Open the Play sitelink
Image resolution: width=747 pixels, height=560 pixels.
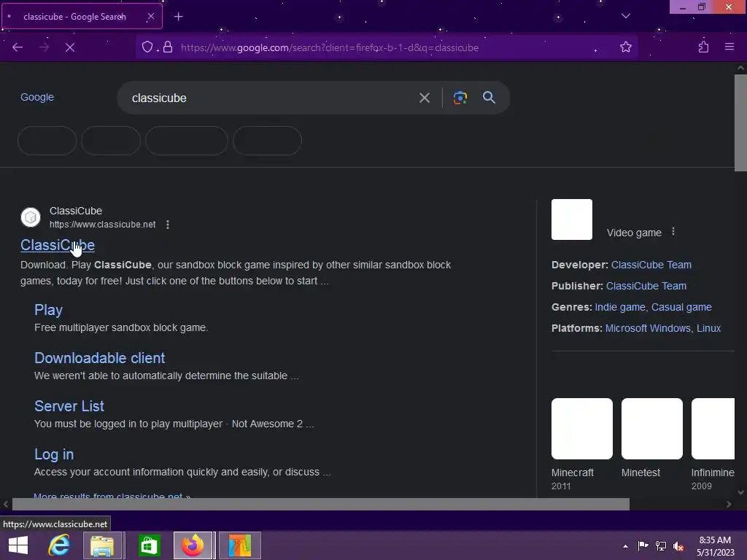[49, 310]
